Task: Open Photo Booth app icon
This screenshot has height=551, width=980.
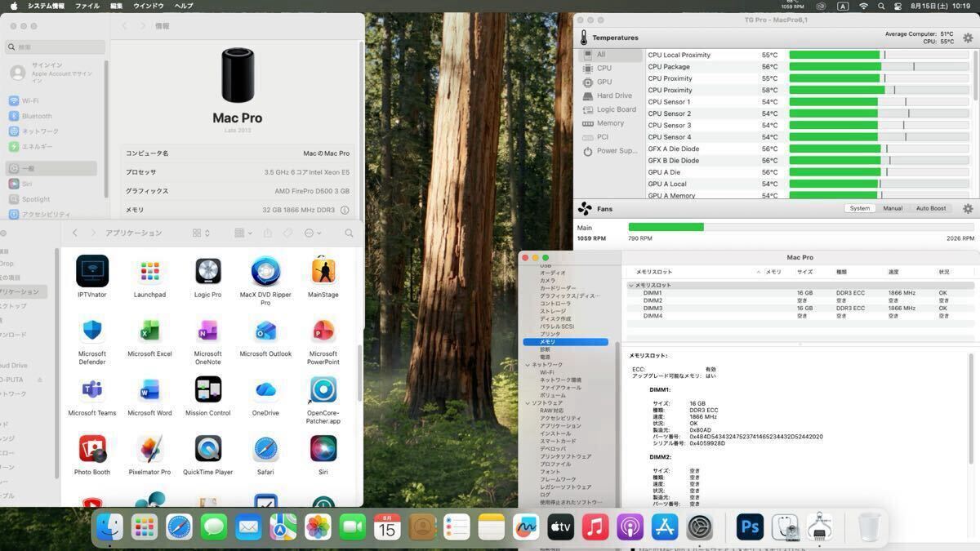Action: point(92,449)
